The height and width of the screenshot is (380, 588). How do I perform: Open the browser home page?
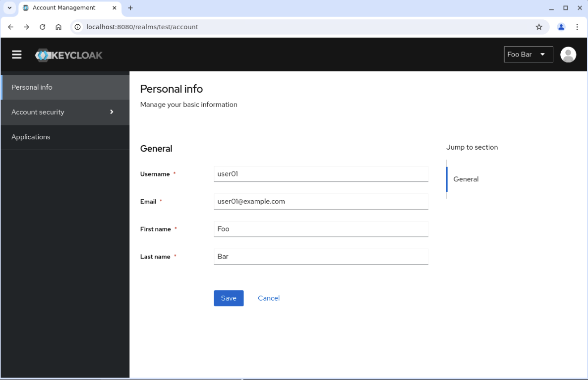[x=59, y=27]
